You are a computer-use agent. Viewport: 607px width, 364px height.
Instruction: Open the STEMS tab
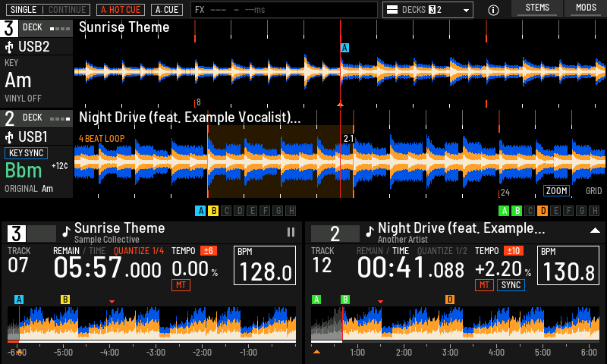[537, 8]
